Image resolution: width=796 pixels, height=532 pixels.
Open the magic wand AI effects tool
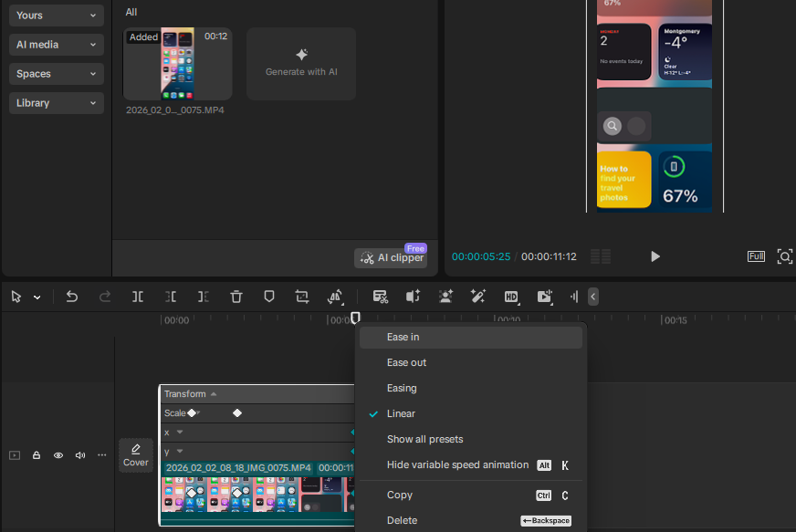coord(478,297)
